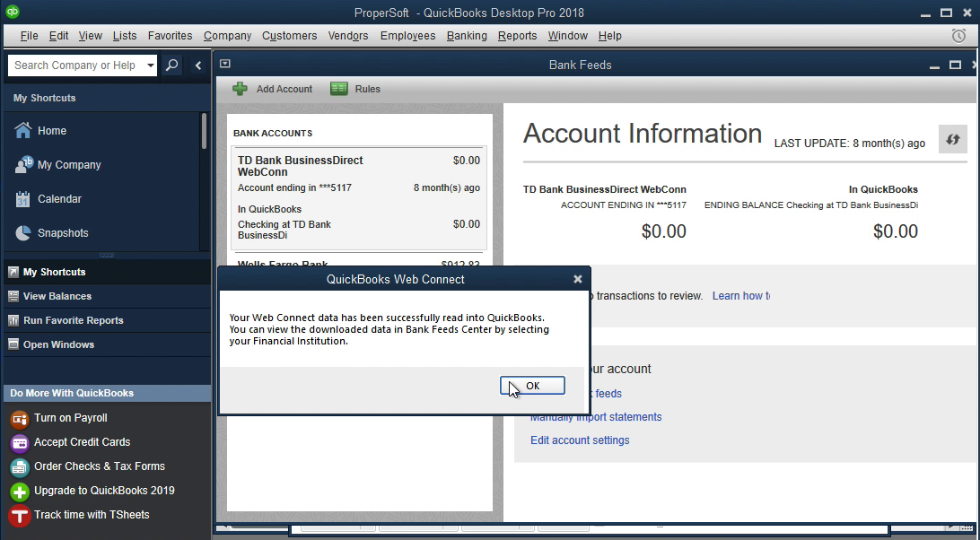The image size is (980, 540).
Task: Click Turn on Payroll
Action: [x=70, y=417]
